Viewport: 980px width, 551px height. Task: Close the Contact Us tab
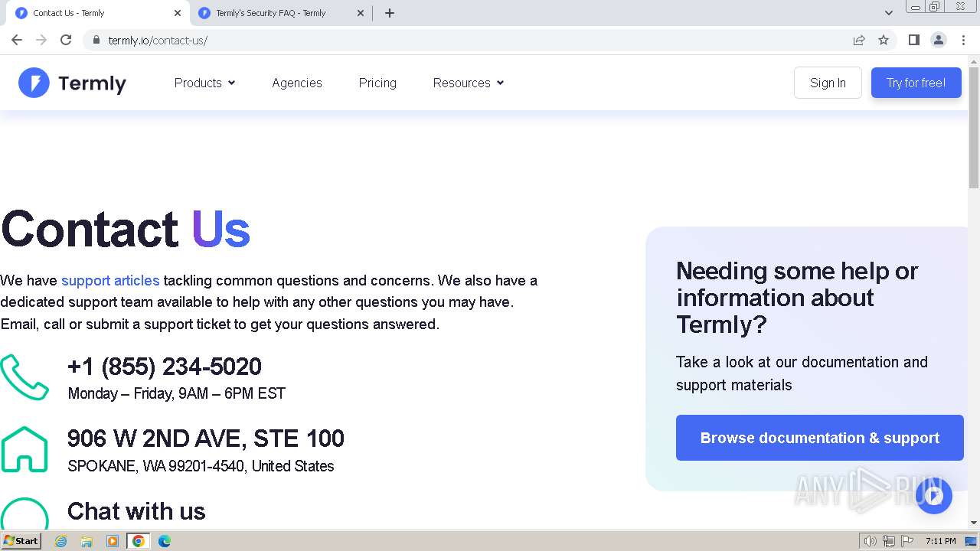pos(178,13)
